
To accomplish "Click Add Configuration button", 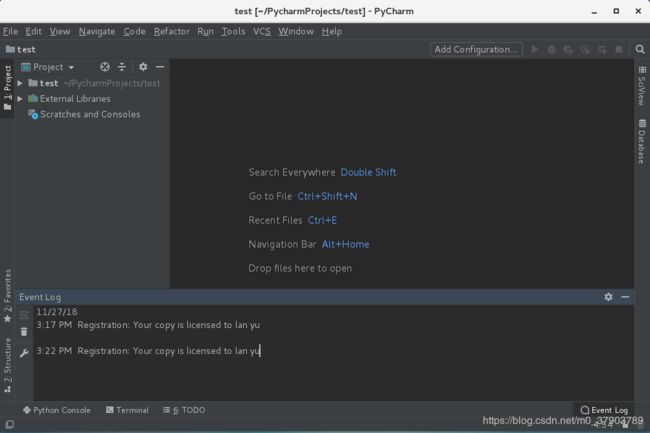I will (x=476, y=49).
